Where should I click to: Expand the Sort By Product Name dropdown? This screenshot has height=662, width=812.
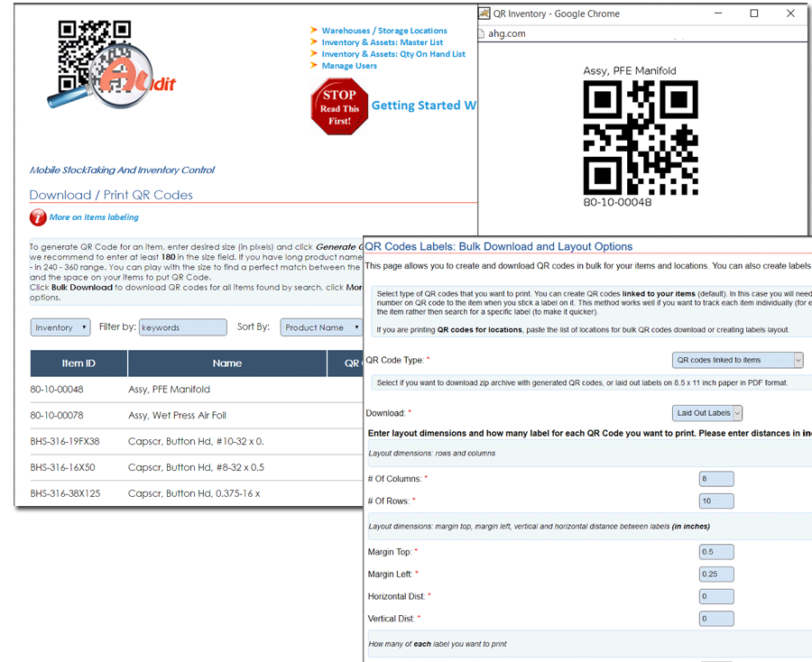tap(321, 327)
